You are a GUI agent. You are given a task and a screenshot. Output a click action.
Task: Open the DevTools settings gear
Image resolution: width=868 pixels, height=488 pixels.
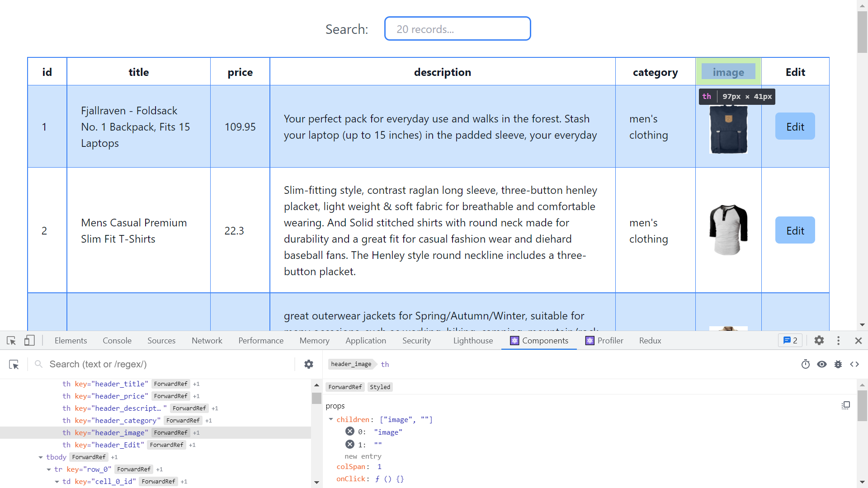(x=819, y=341)
